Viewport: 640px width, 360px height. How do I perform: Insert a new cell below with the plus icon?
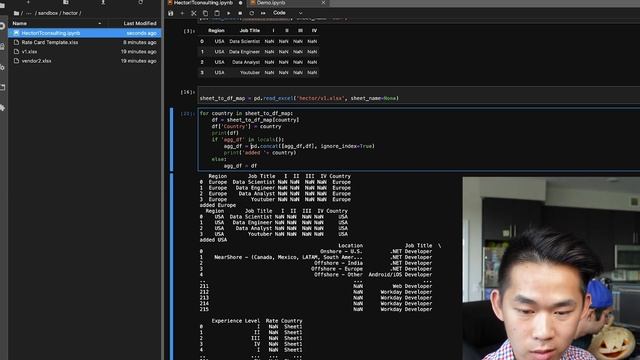[182, 13]
